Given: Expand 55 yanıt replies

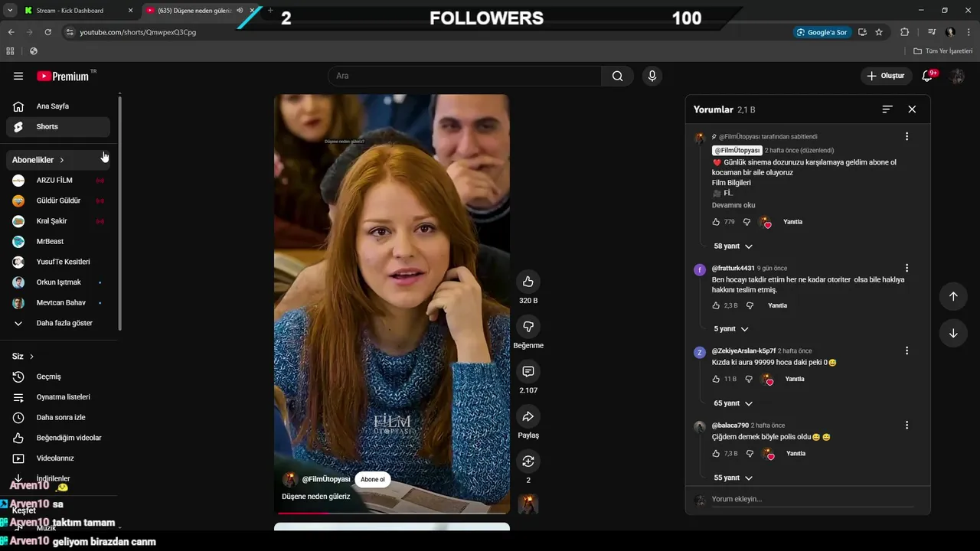Looking at the screenshot, I should coord(733,478).
